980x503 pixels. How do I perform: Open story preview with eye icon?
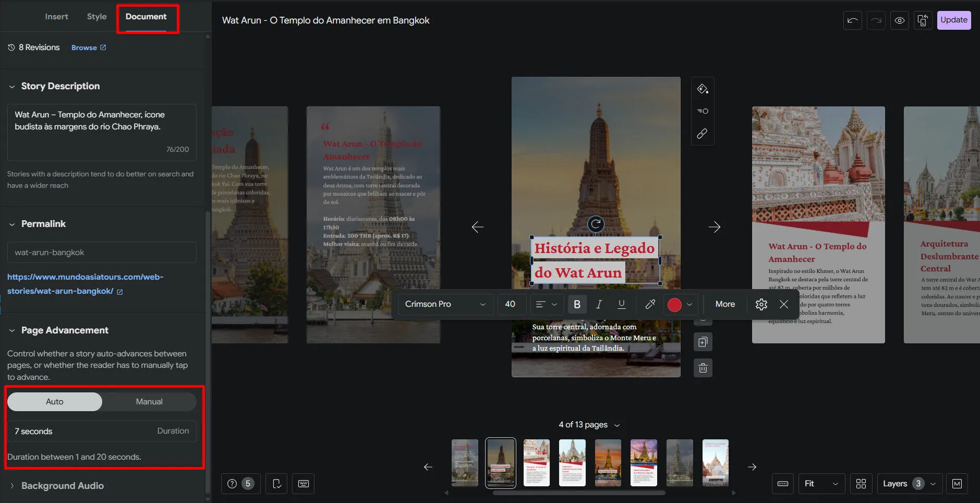pyautogui.click(x=899, y=20)
